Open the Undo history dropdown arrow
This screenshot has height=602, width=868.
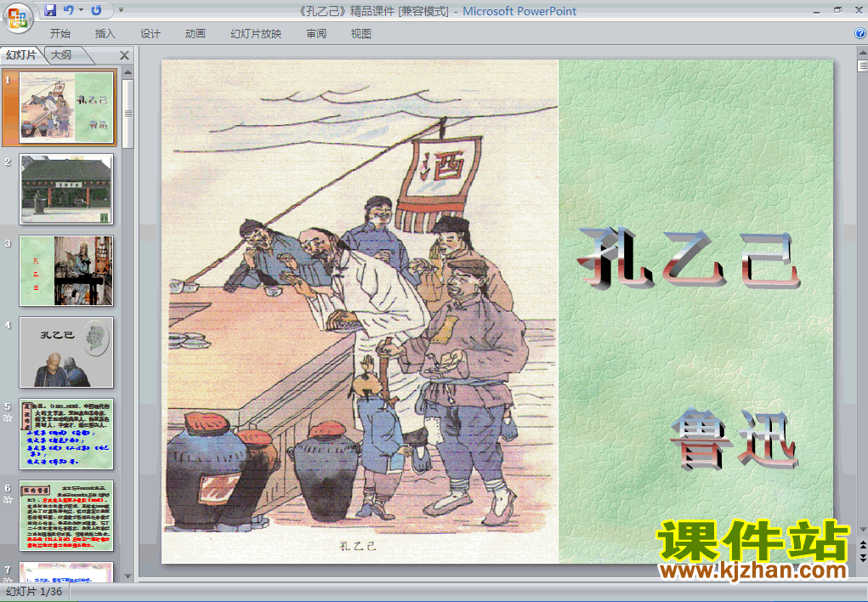81,10
